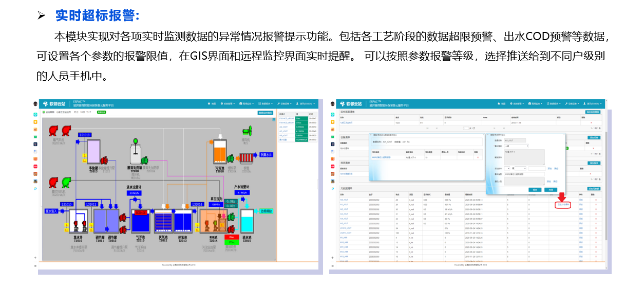Expand the user account dropdown in right navbar
This screenshot has width=644, height=287.
(x=591, y=103)
